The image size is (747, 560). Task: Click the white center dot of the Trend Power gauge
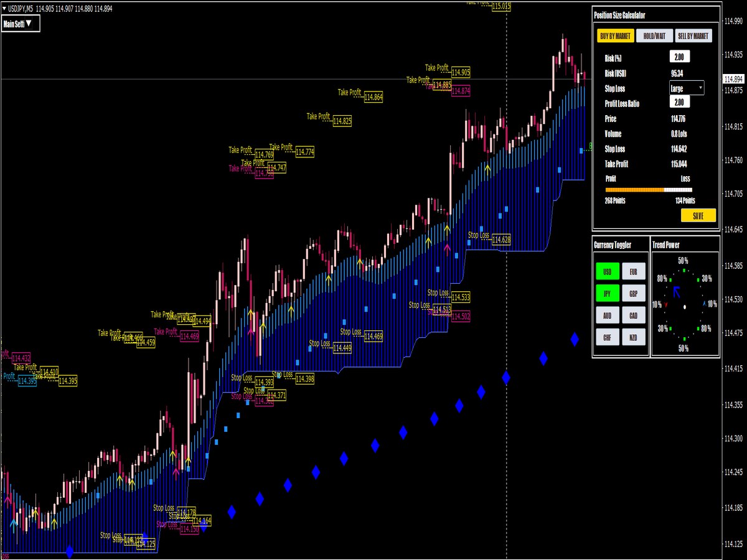click(685, 307)
